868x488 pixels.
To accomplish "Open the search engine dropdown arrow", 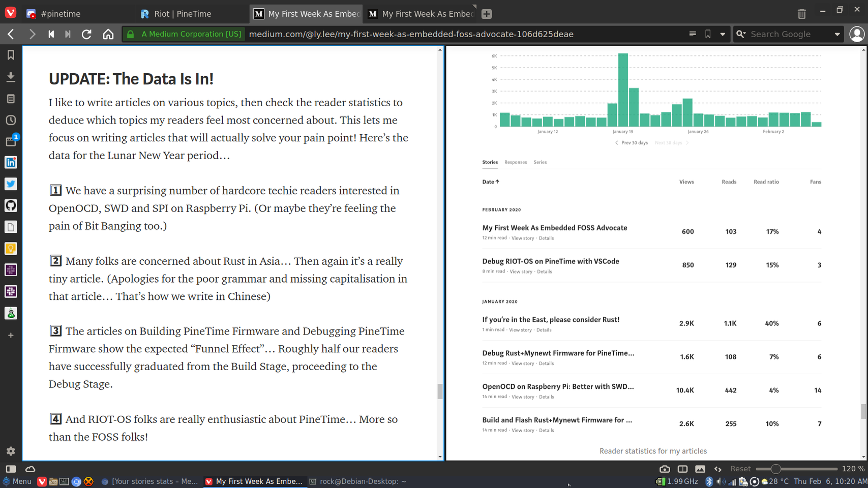I will (837, 34).
